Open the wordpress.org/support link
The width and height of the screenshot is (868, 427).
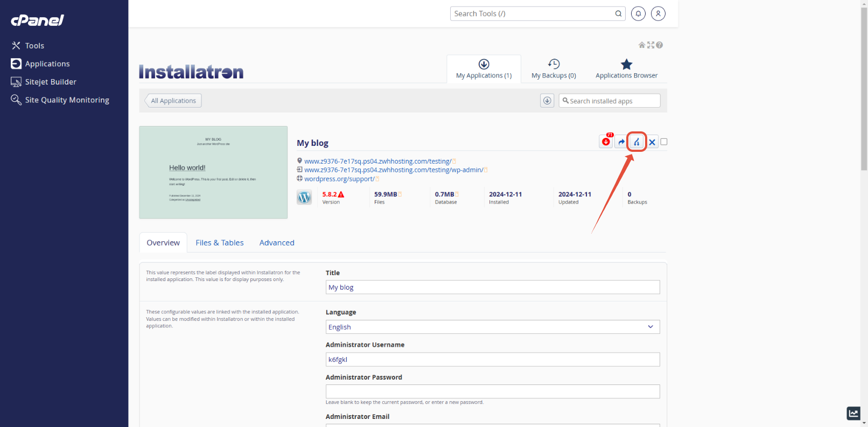click(339, 179)
